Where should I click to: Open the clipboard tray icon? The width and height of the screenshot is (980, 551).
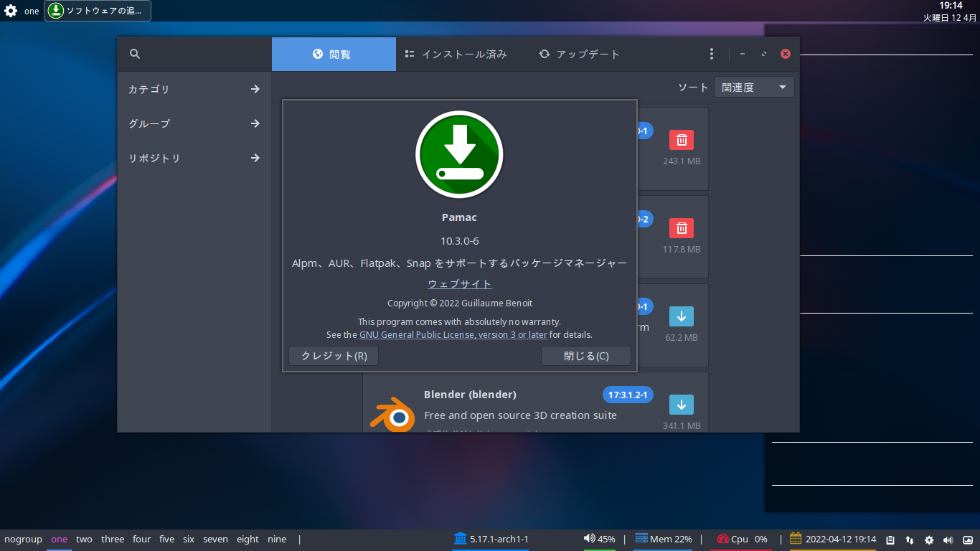pos(890,540)
